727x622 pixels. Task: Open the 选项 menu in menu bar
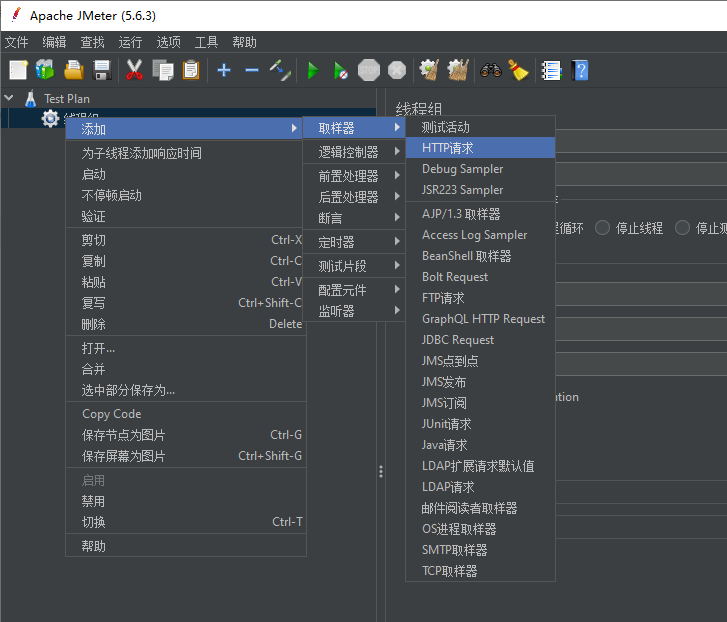(169, 42)
